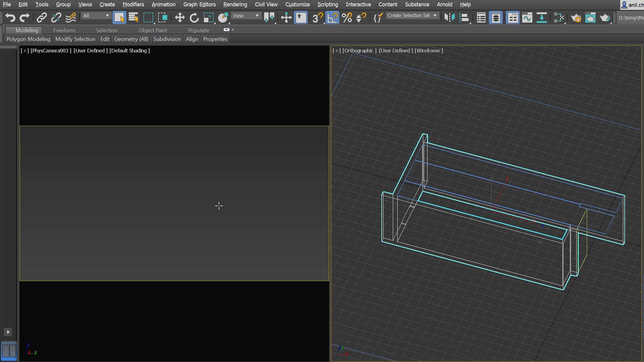644x362 pixels.
Task: Click the Polygon Modeling ribbon button
Action: point(28,39)
